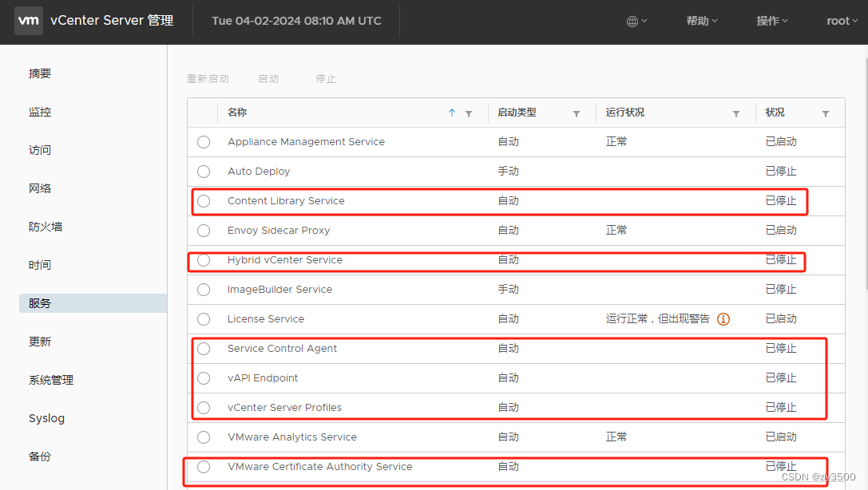
Task: Open 备份 in the sidebar
Action: pyautogui.click(x=40, y=456)
